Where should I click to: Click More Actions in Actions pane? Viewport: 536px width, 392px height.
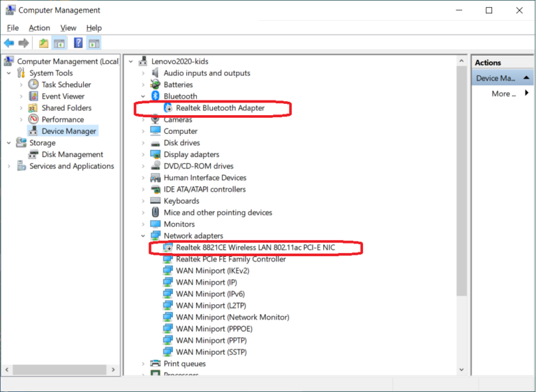coord(504,93)
